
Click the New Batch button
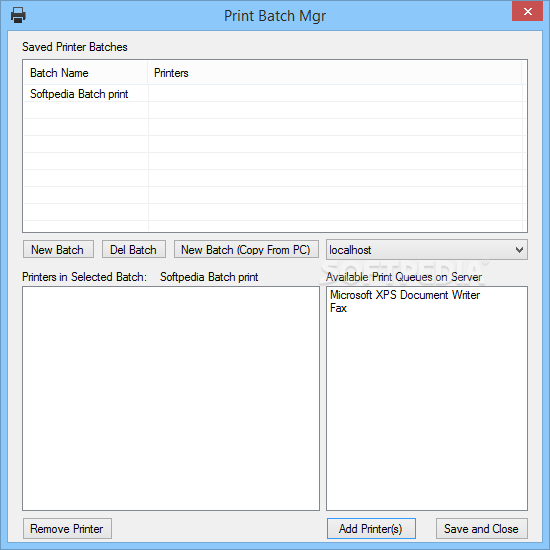58,249
